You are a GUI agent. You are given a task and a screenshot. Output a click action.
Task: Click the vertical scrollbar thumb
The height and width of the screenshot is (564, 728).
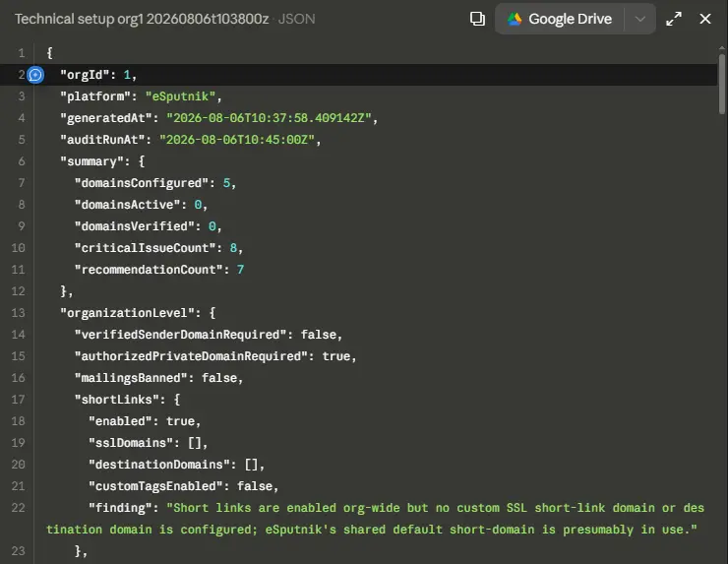click(x=721, y=84)
